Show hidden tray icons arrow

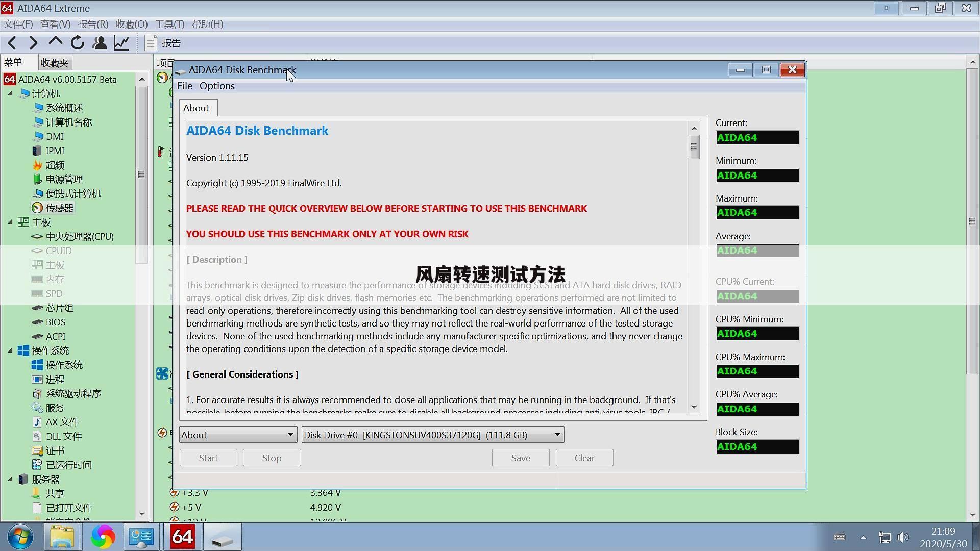pyautogui.click(x=863, y=537)
